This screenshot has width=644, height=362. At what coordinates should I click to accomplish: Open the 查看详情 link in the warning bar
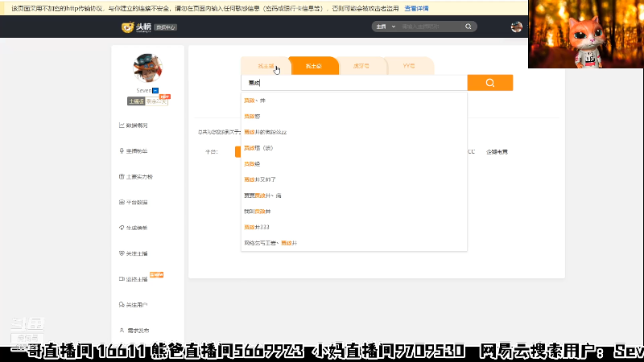pos(416,8)
